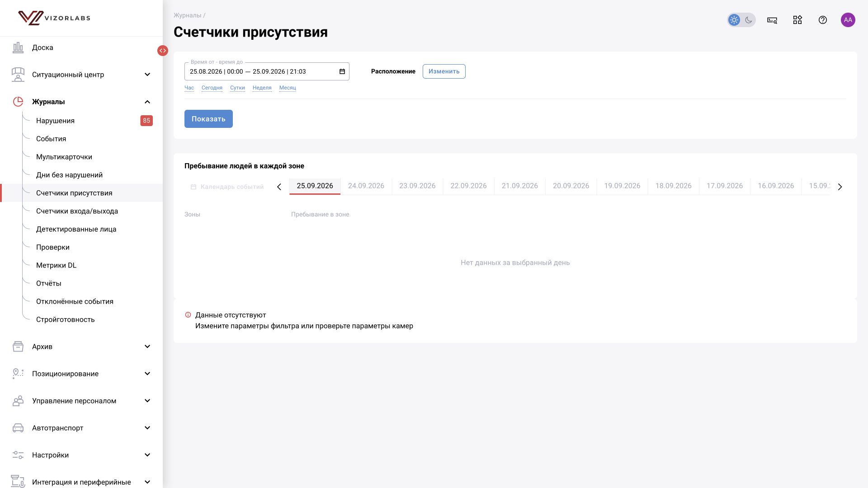The image size is (868, 488).
Task: Select the 22.09.2026 date tab
Action: (468, 186)
